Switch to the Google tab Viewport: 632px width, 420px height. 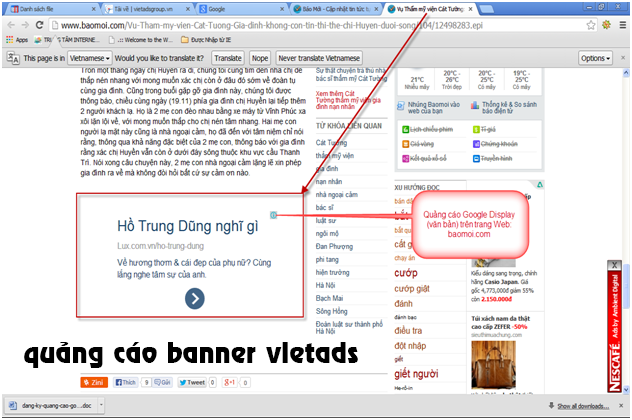point(242,9)
